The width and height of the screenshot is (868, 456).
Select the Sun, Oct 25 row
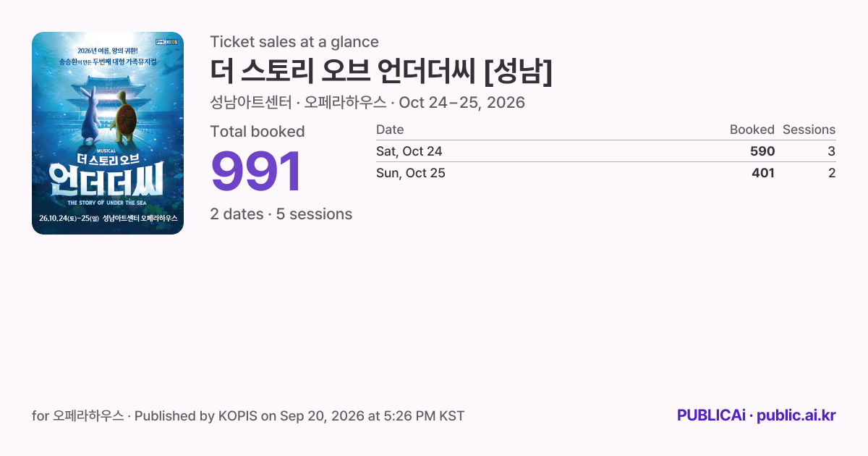(x=605, y=173)
